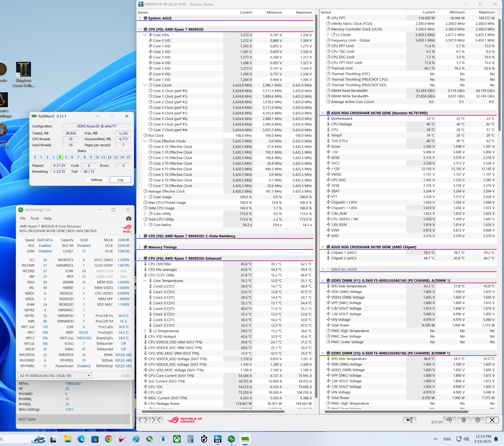Select thread 0 status box in TestMem5

point(35,157)
